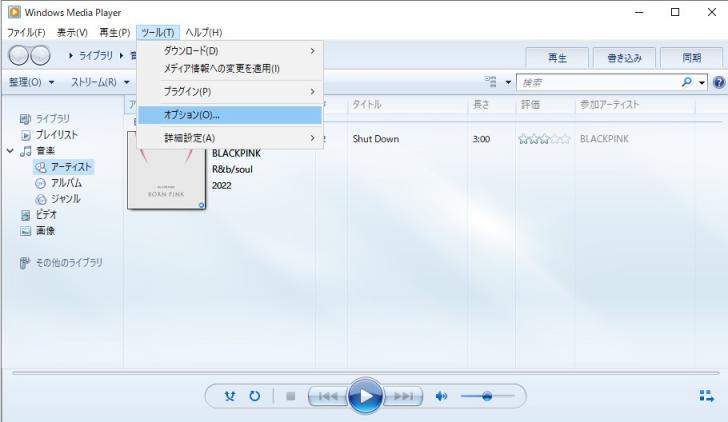Collapse the 音楽 tree node
The height and width of the screenshot is (422, 728).
[x=10, y=150]
